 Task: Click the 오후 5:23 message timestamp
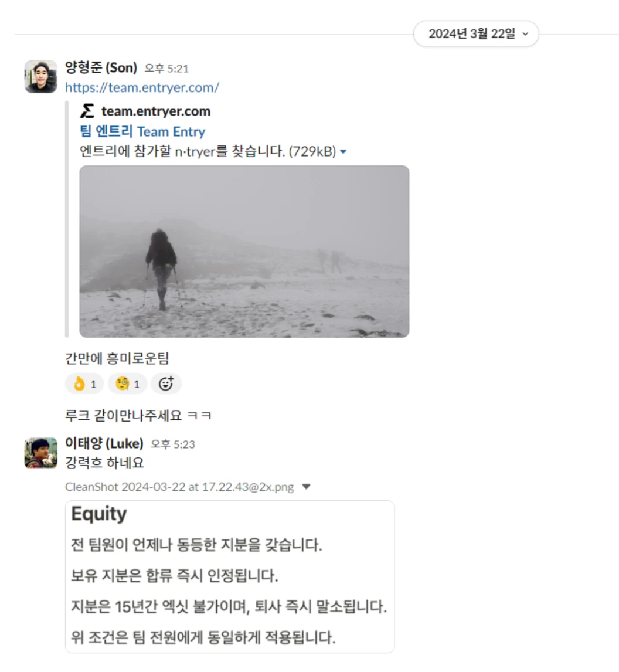[x=173, y=444]
